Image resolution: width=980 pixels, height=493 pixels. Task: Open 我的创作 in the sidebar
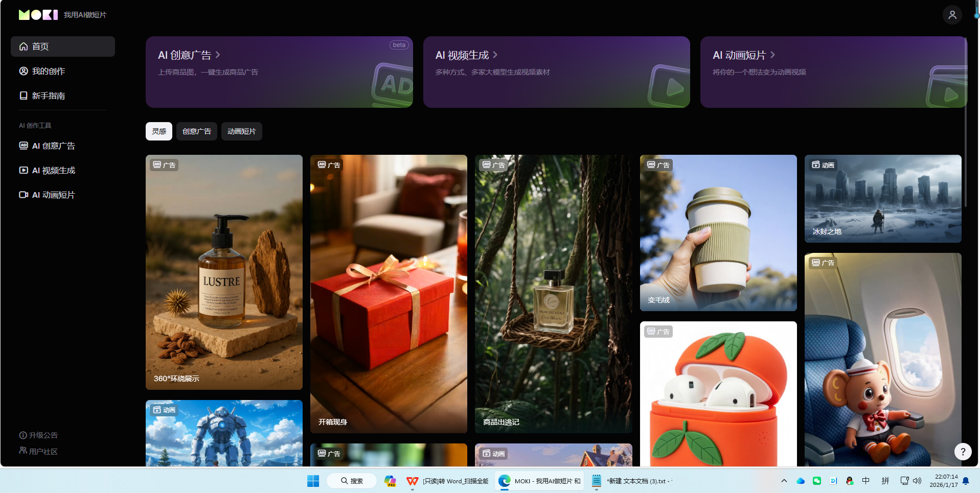coord(63,71)
